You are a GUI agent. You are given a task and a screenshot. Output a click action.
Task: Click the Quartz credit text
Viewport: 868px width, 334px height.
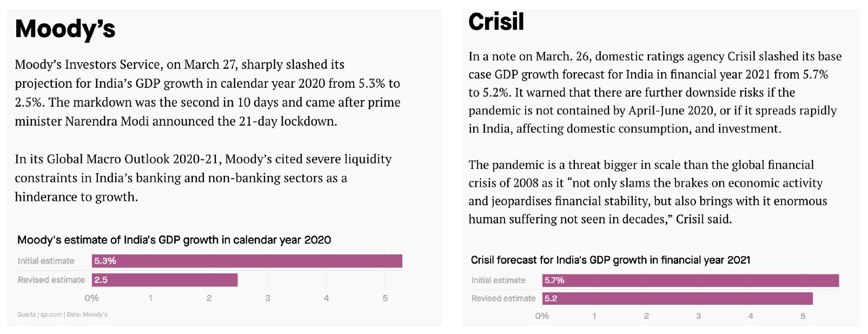[x=26, y=315]
